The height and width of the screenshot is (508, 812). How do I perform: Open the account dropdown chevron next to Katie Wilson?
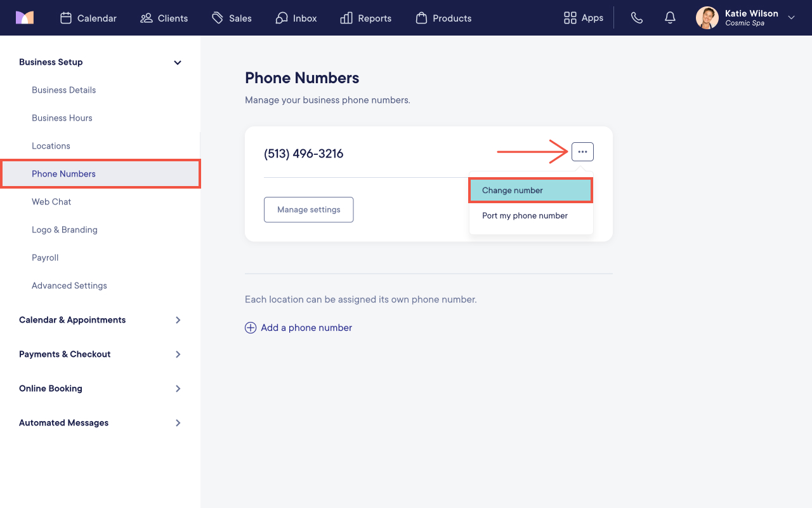791,18
